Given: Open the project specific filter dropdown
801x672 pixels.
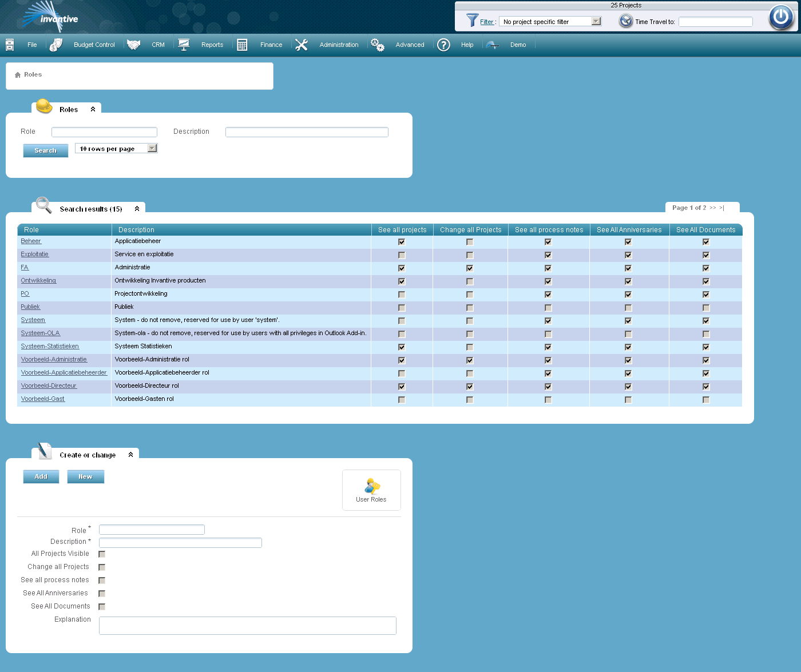Looking at the screenshot, I should point(550,22).
